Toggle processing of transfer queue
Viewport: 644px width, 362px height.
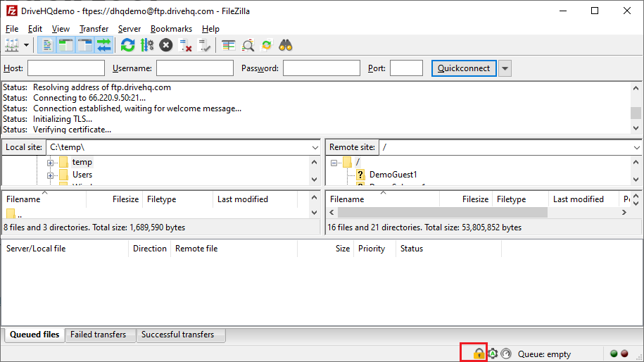tap(146, 45)
